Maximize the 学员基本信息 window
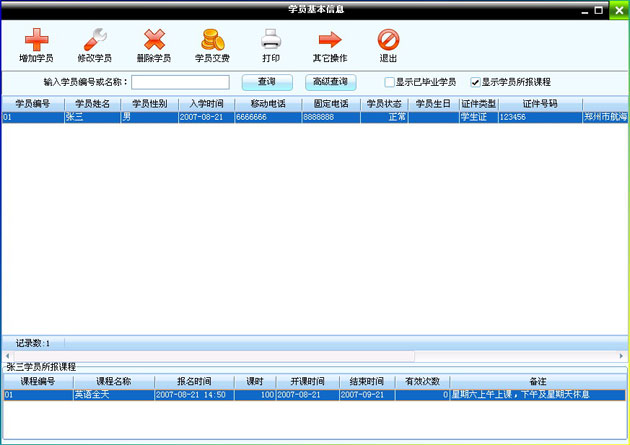This screenshot has width=630, height=445. pos(599,9)
